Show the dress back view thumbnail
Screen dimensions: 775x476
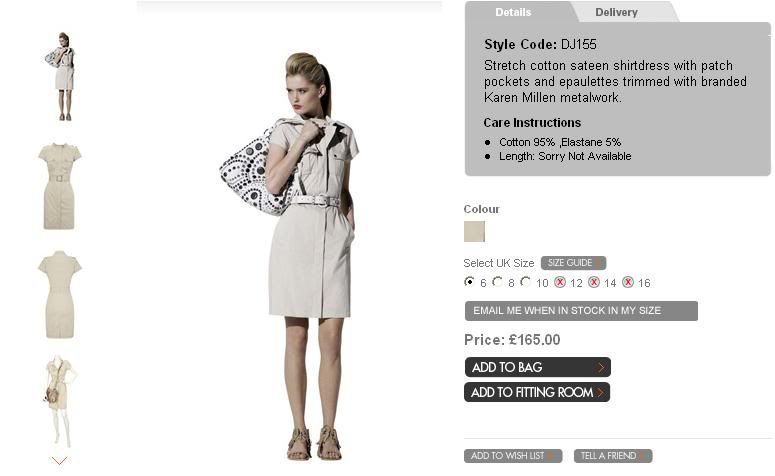point(60,295)
